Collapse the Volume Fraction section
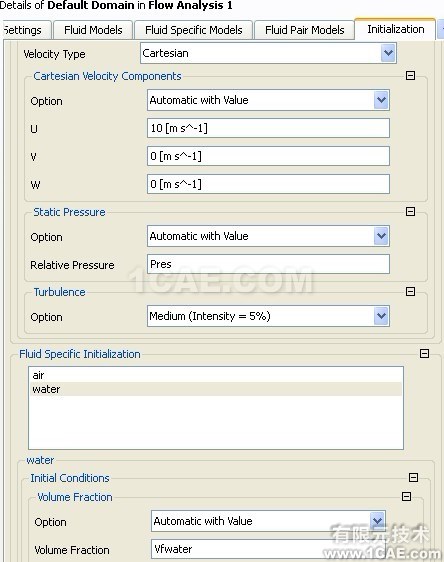 pos(406,496)
